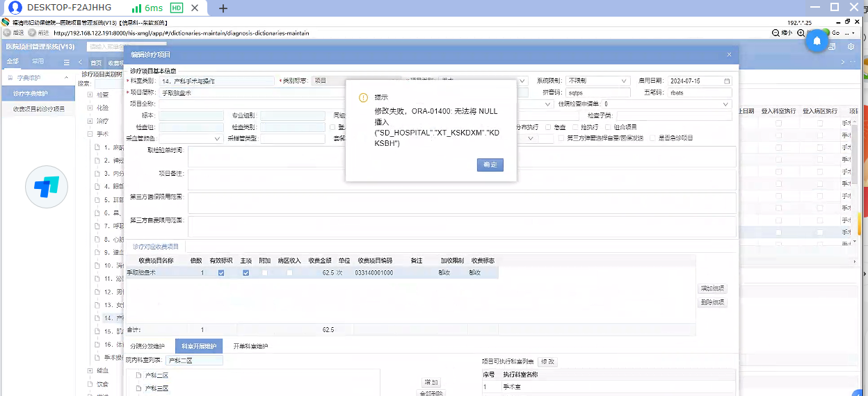Click the browser 后退 back arrow icon
Viewport: 868px width, 396px height.
(6, 33)
